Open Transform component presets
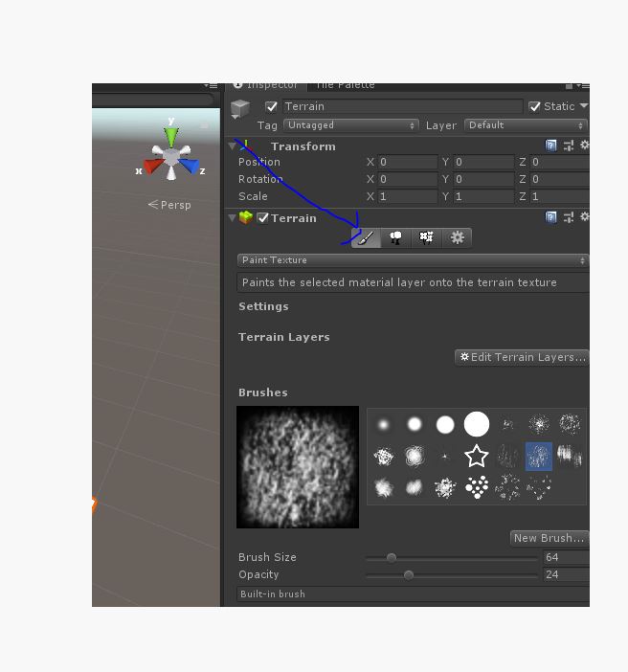 tap(569, 146)
